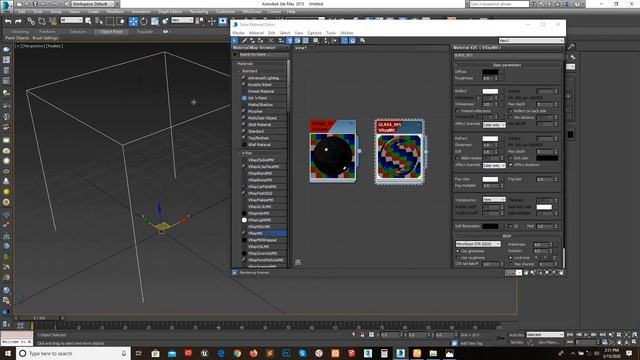Activate the Select and Rotate tool
Screen dimensions: 640x360
click(x=144, y=21)
